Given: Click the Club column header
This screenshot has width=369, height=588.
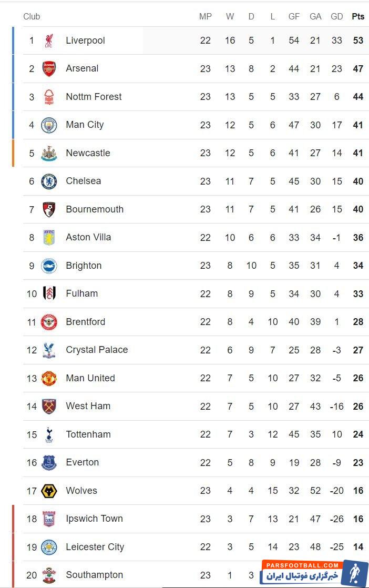Looking at the screenshot, I should coord(32,16).
